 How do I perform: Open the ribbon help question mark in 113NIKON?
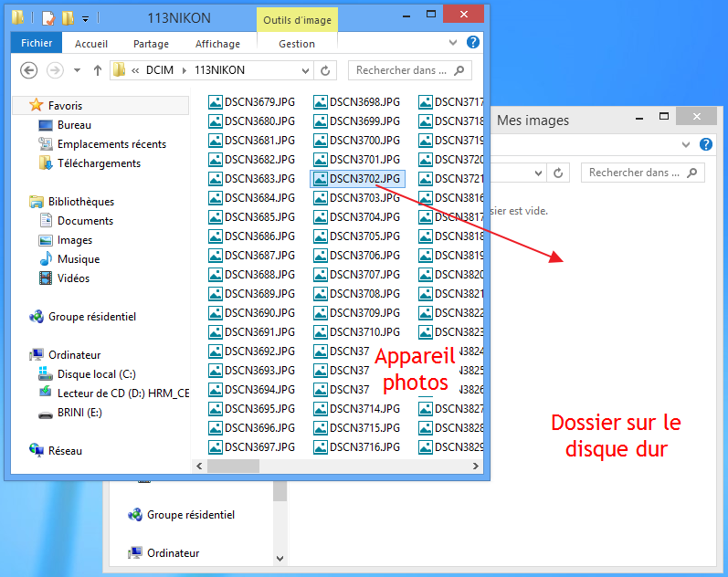[472, 42]
